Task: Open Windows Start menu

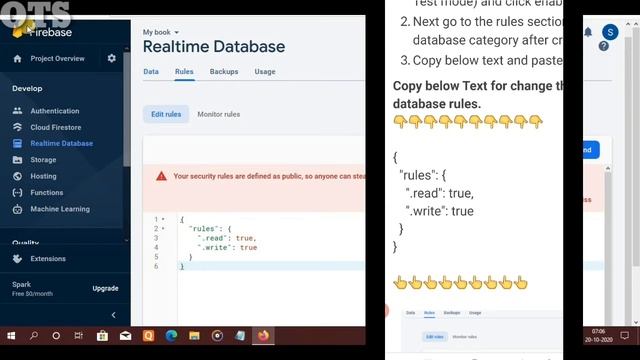Action: coord(11,336)
